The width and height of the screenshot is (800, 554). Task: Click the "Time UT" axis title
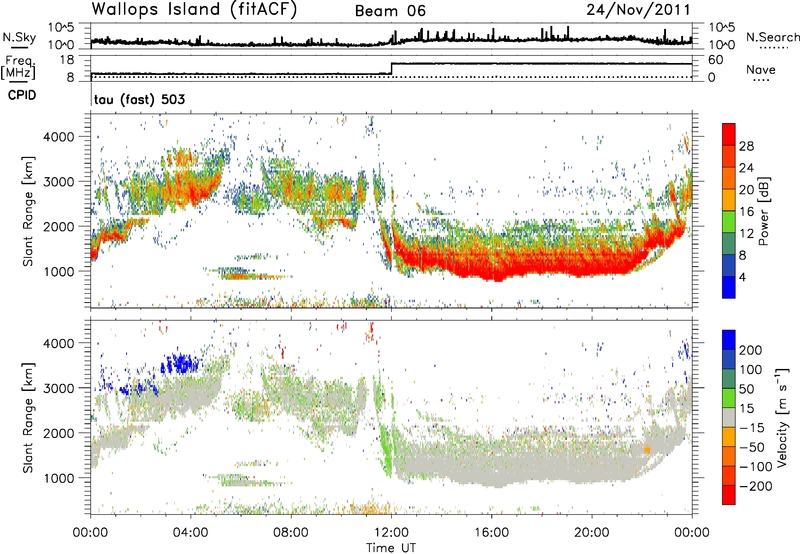391,548
